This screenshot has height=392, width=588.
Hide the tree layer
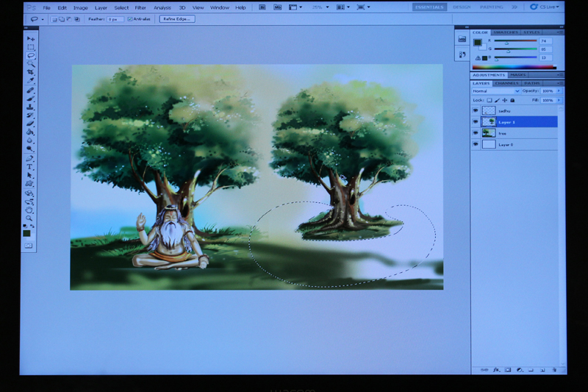[x=475, y=133]
